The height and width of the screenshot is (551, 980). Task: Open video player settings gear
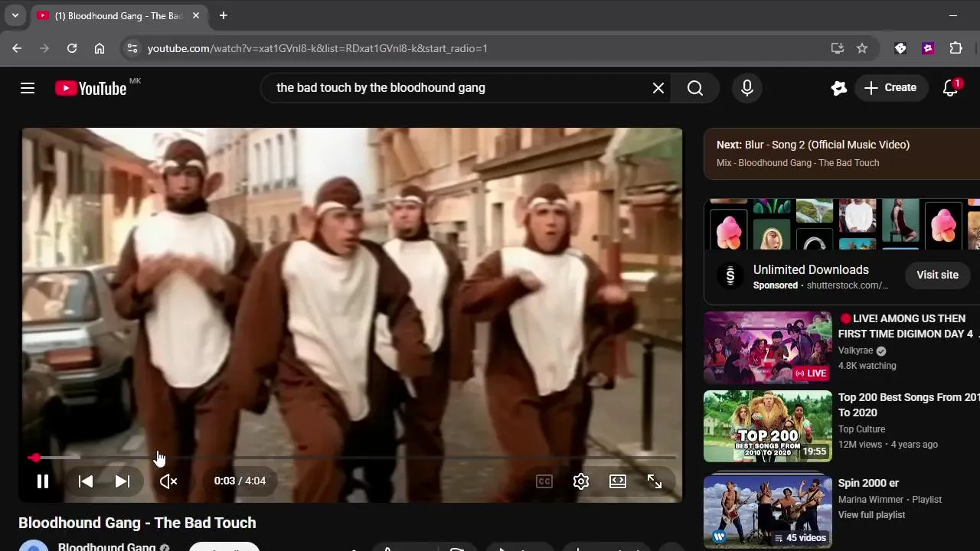(x=581, y=481)
